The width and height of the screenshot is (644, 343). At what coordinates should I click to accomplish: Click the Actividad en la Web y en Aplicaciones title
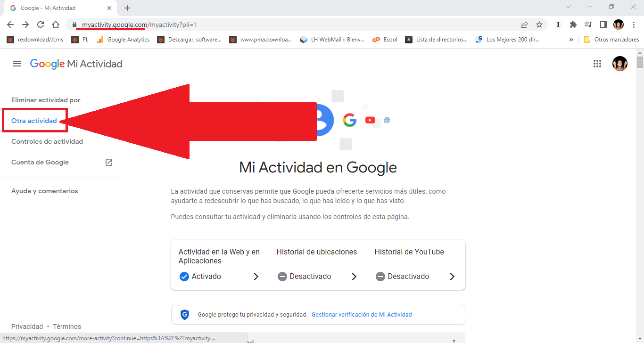[x=219, y=256]
